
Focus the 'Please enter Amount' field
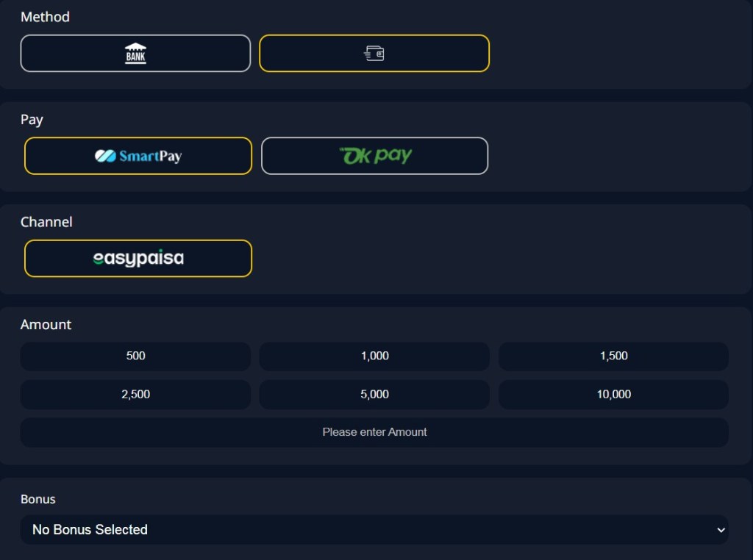(374, 432)
